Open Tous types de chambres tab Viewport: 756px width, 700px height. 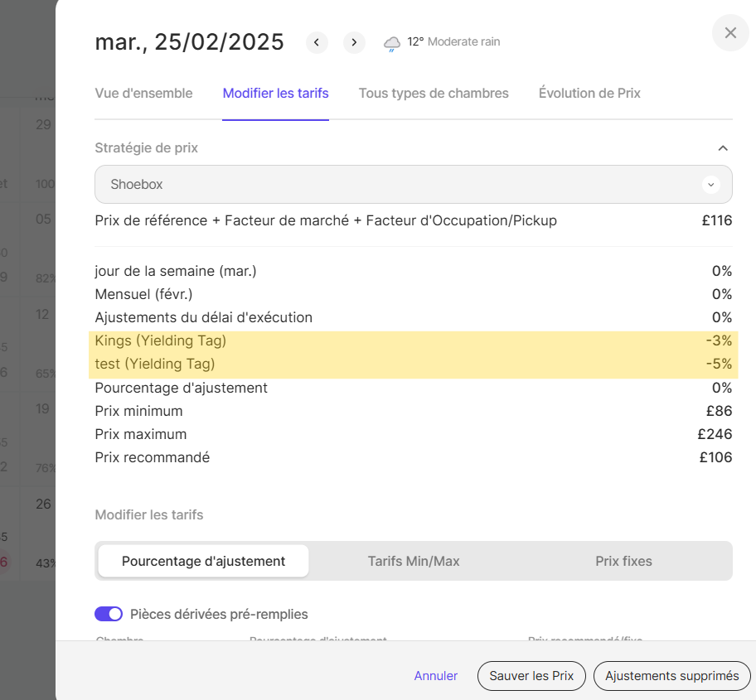[434, 94]
